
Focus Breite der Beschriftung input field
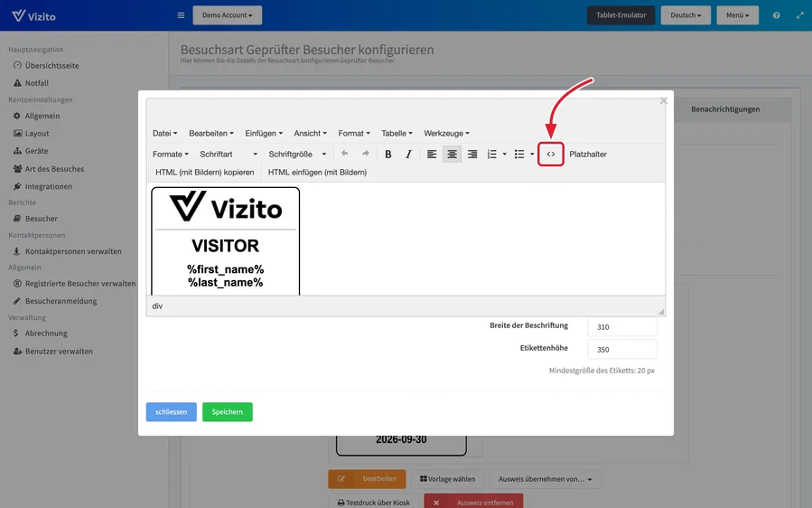622,327
